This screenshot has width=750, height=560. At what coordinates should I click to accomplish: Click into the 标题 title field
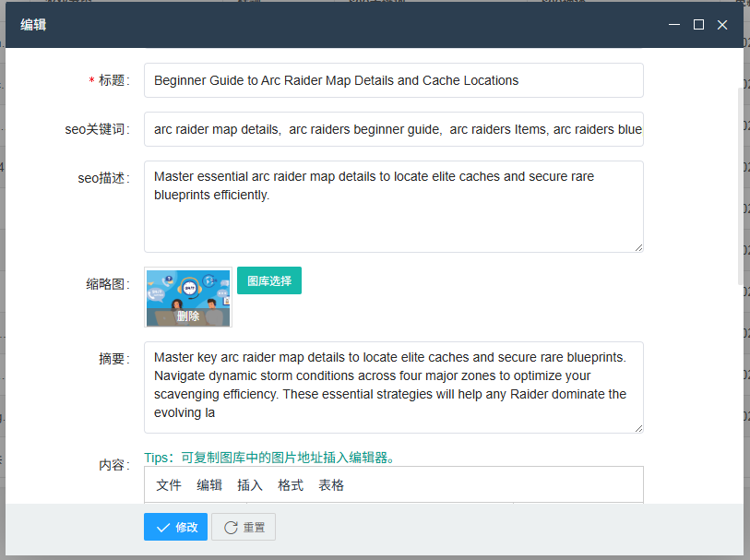coord(393,80)
